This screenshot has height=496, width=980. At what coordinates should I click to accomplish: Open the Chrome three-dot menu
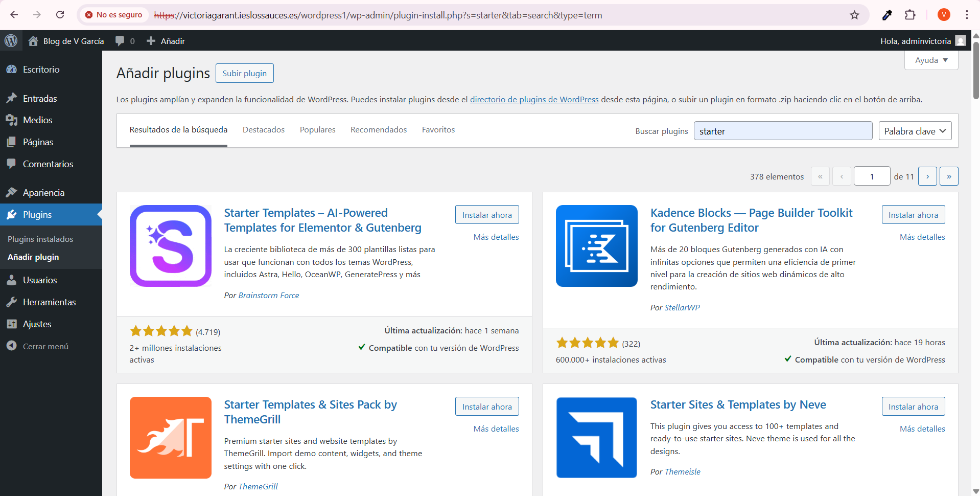click(967, 15)
